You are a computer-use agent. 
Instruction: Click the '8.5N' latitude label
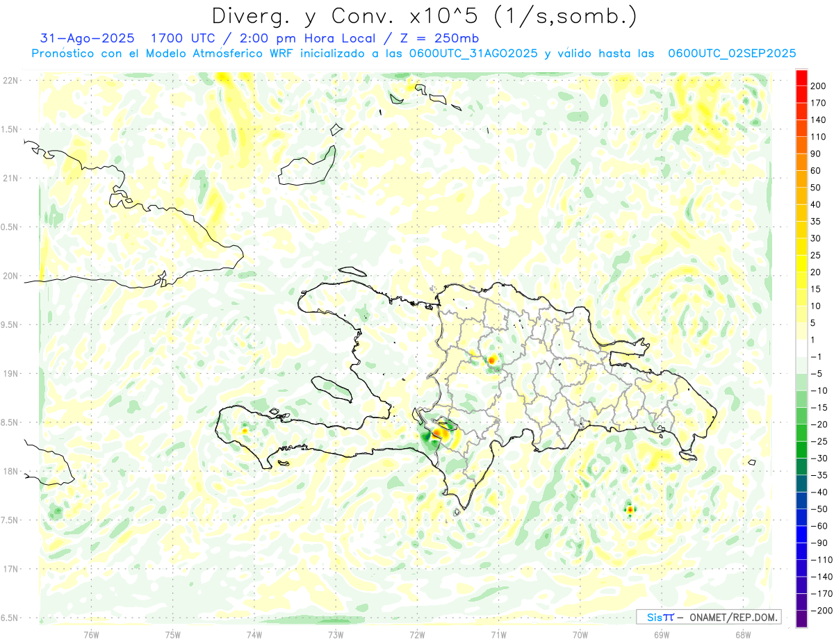click(x=10, y=422)
